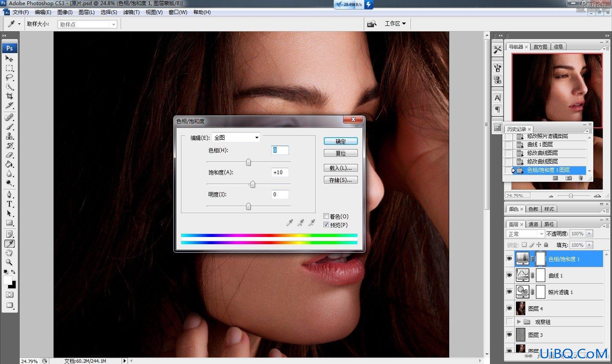Toggle Quick Mask mode
The image size is (612, 364).
point(9,295)
